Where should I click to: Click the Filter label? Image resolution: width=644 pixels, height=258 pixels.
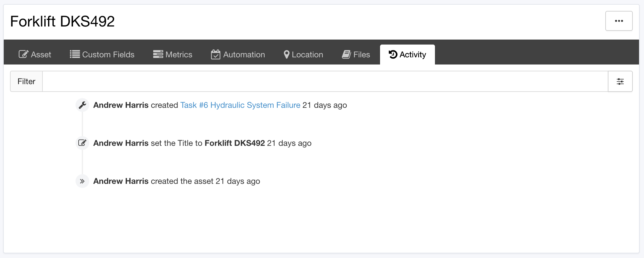[x=27, y=81]
